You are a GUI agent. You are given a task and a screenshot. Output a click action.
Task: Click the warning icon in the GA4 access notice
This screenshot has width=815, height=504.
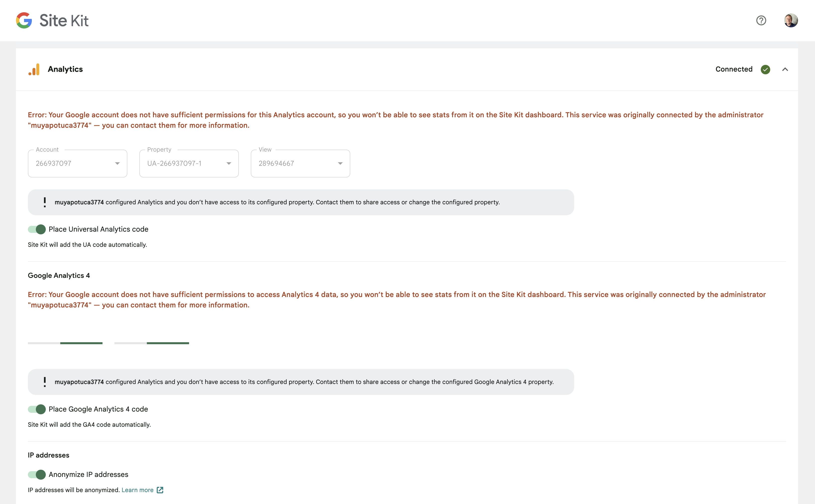point(45,382)
